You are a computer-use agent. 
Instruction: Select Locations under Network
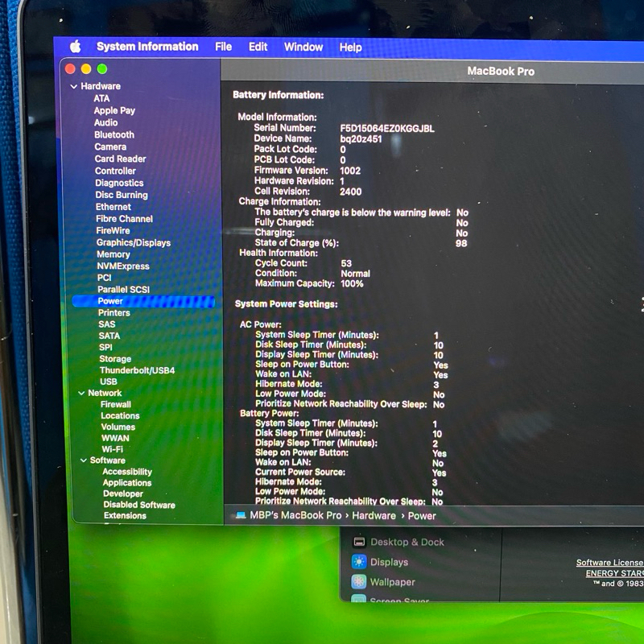pyautogui.click(x=120, y=415)
